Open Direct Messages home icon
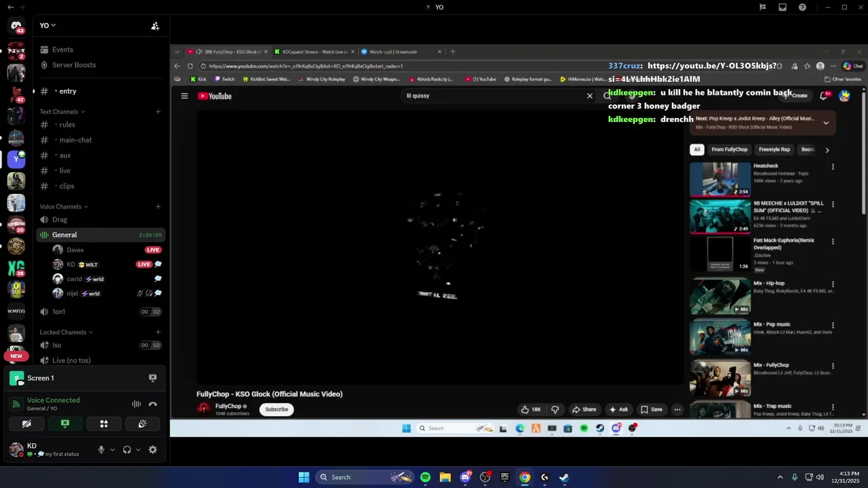This screenshot has height=488, width=868. click(16, 26)
